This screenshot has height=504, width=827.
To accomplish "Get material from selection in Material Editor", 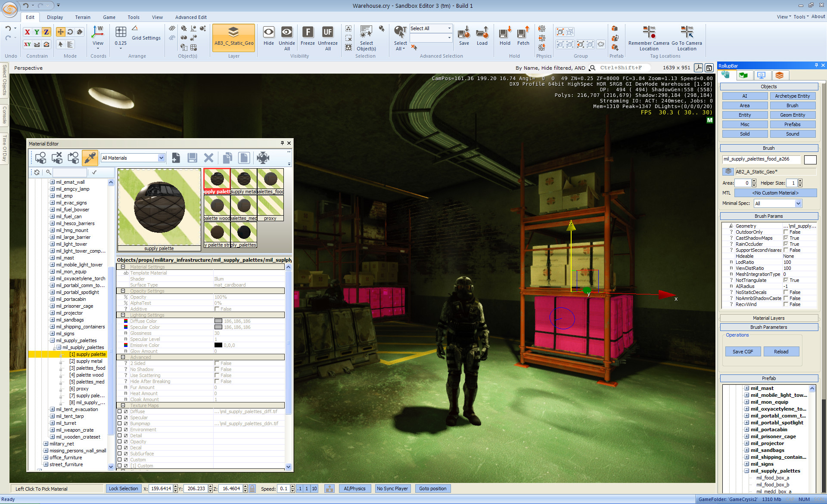I will (73, 158).
